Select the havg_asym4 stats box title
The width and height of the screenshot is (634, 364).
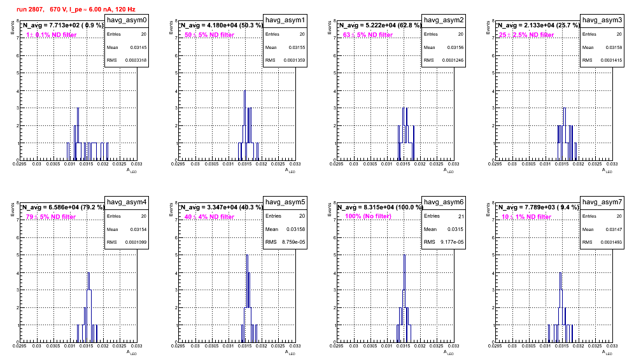[127, 202]
